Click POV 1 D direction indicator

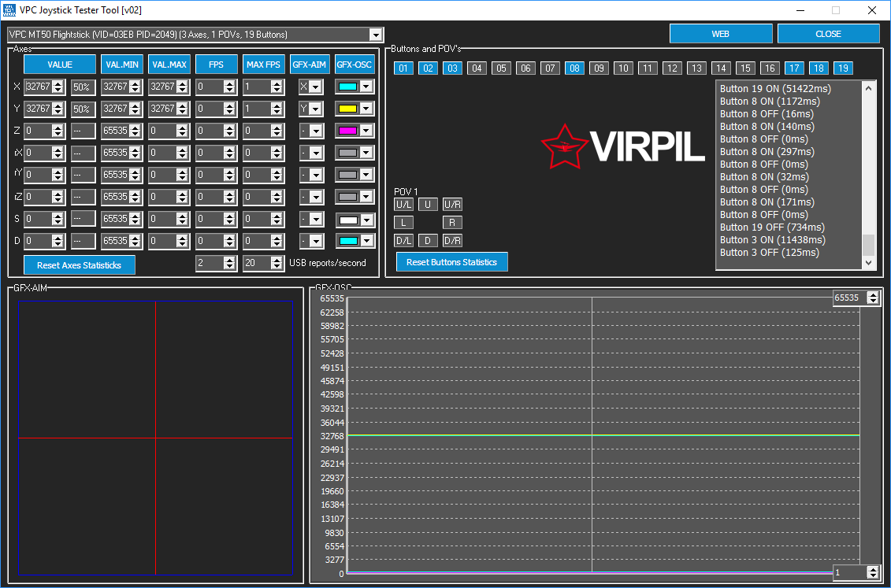(428, 241)
